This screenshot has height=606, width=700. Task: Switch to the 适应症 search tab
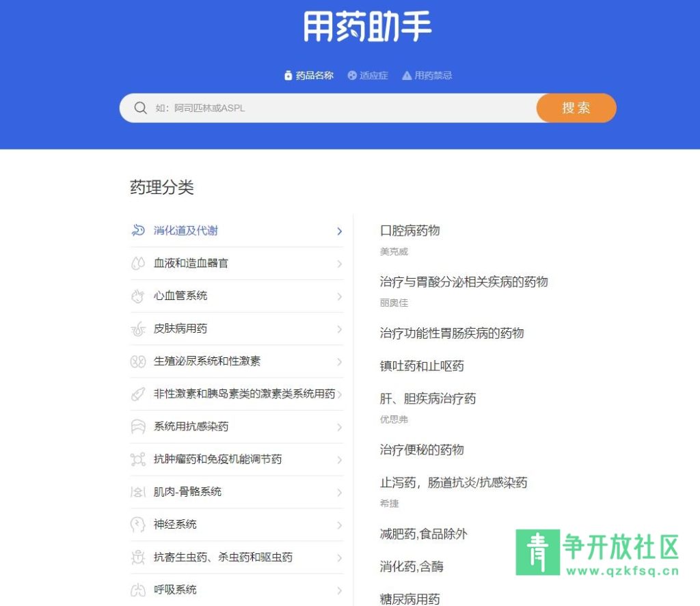coord(368,75)
